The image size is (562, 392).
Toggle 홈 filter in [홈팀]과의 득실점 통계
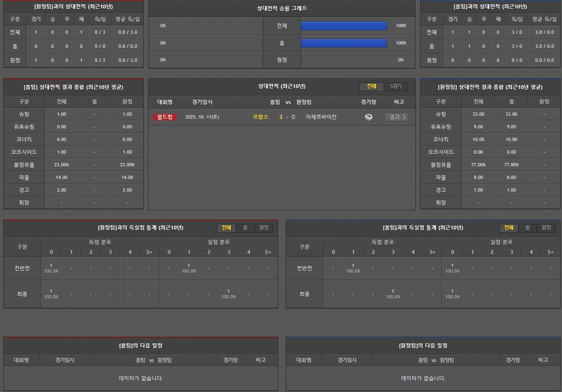click(x=527, y=228)
